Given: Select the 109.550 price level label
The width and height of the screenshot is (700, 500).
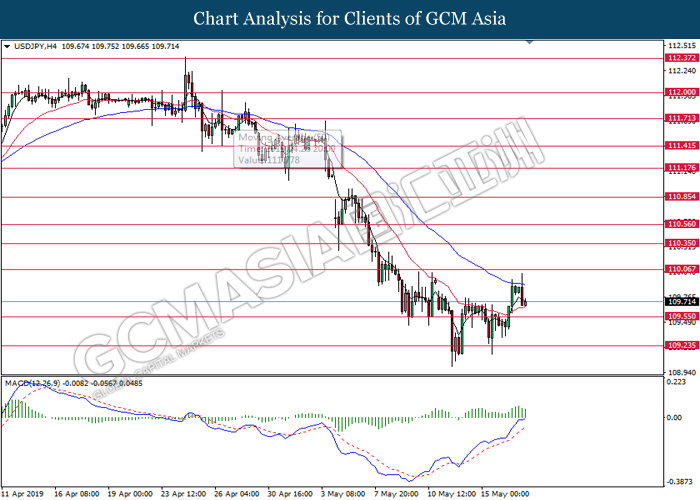Looking at the screenshot, I should pyautogui.click(x=681, y=317).
